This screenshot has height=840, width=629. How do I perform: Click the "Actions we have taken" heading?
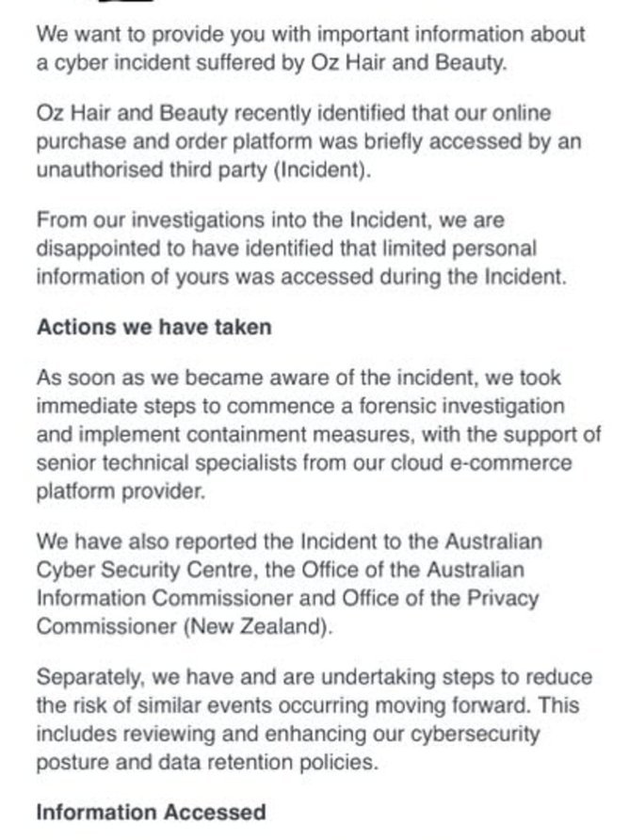[153, 327]
